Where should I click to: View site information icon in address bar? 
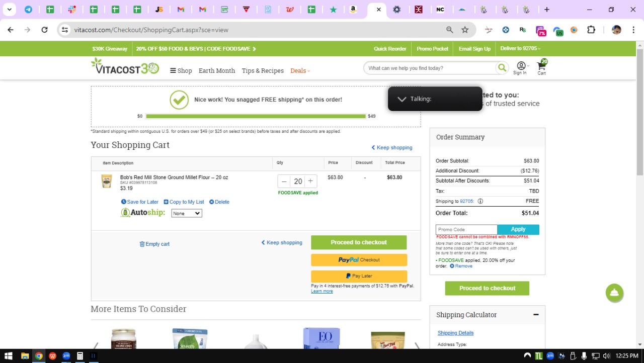click(x=64, y=30)
